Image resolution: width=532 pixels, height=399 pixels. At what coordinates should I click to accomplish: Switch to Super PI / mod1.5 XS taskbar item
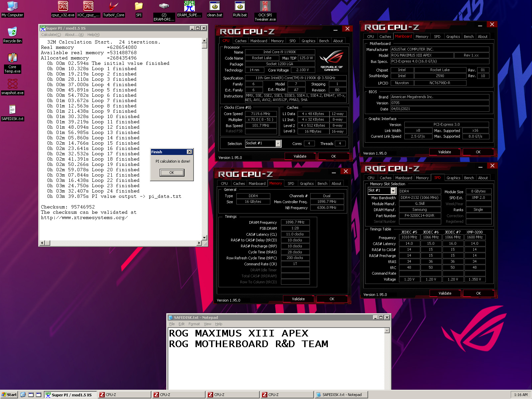click(x=71, y=395)
